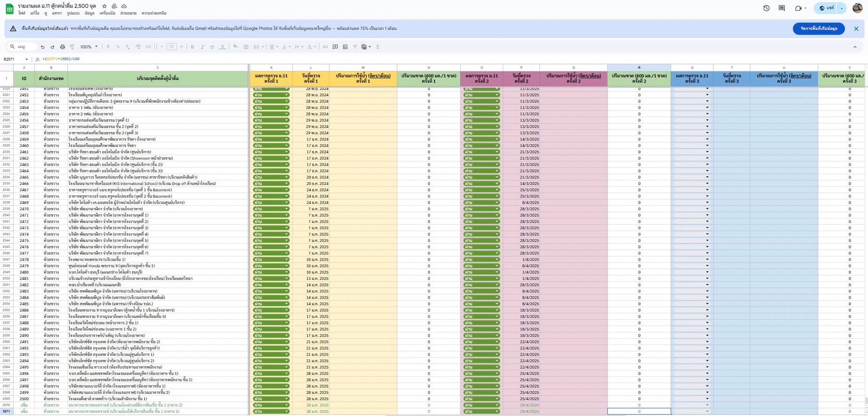Toggle bold formatting
The height and width of the screenshot is (416, 868).
(x=192, y=47)
